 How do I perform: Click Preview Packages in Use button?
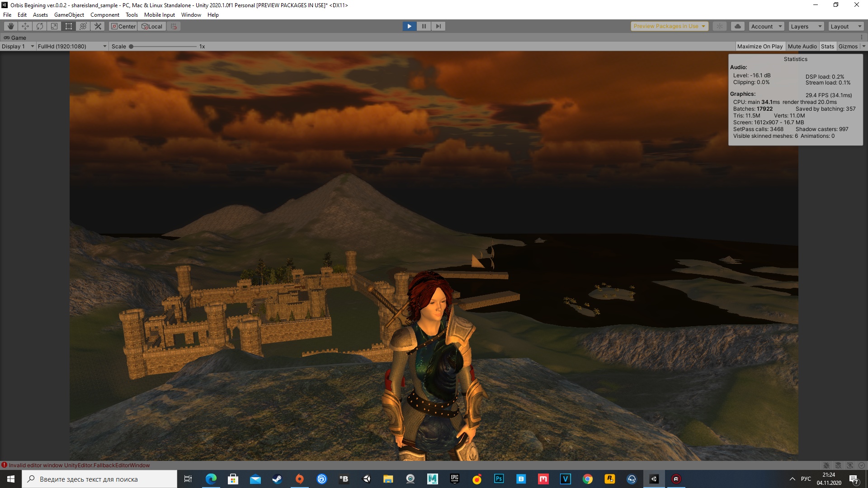pos(669,26)
